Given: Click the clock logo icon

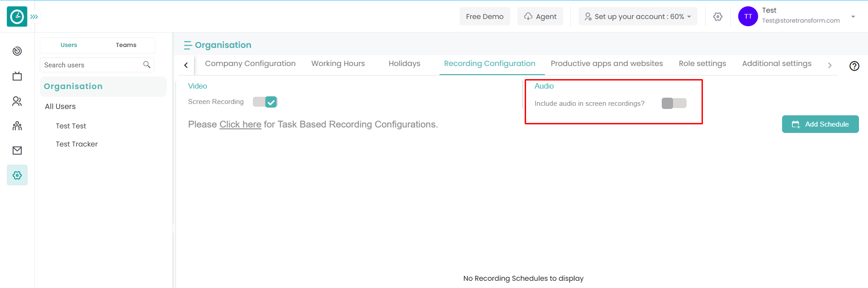Looking at the screenshot, I should tap(17, 17).
